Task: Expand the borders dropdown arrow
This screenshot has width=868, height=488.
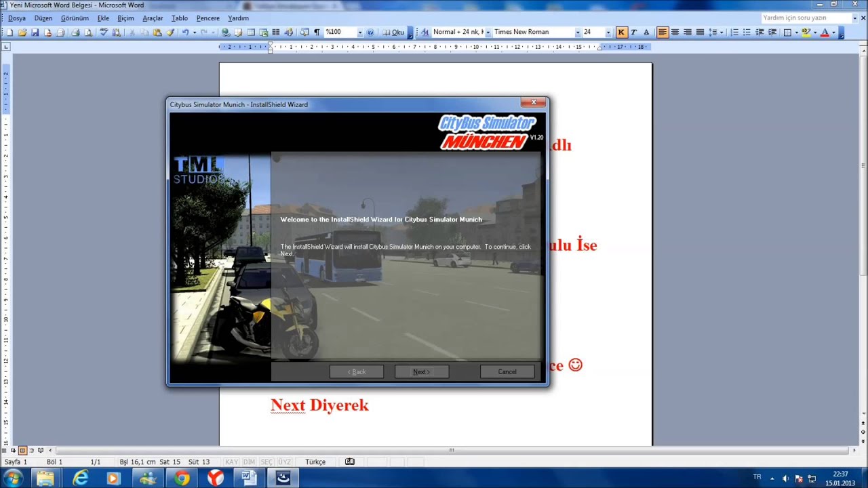Action: tap(796, 32)
